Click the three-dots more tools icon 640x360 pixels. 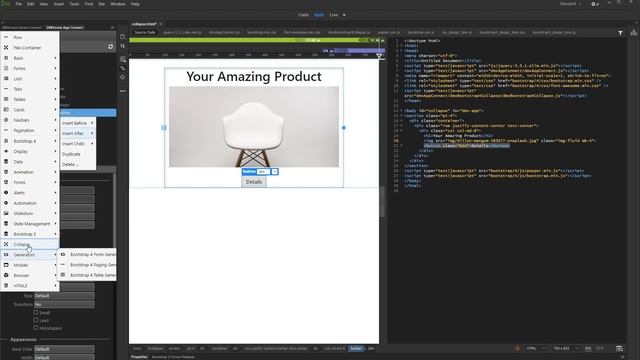[x=123, y=91]
